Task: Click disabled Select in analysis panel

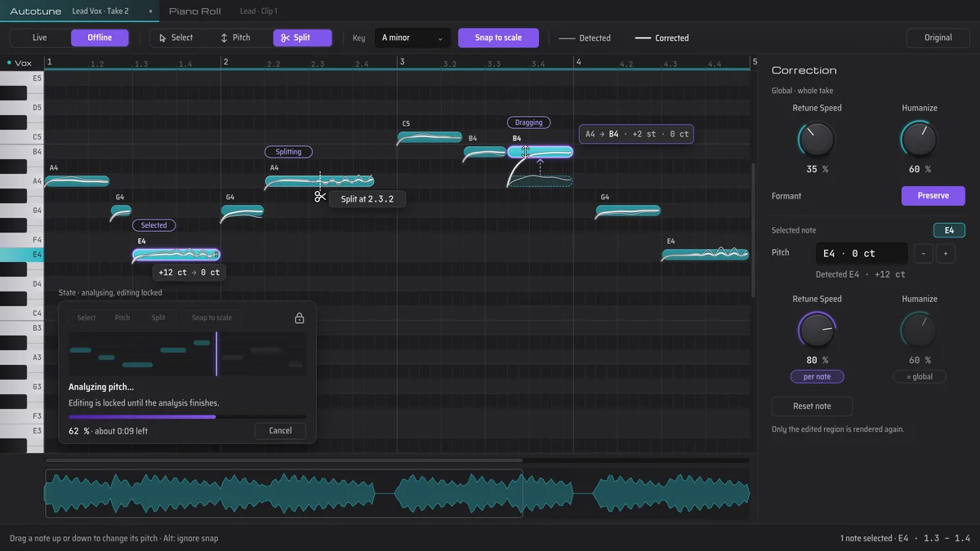Action: click(87, 318)
